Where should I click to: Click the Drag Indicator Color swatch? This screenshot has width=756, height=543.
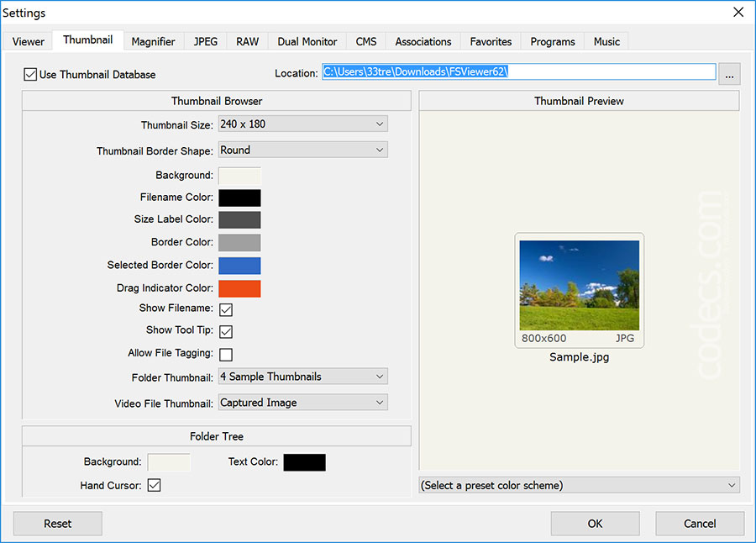[x=239, y=288]
